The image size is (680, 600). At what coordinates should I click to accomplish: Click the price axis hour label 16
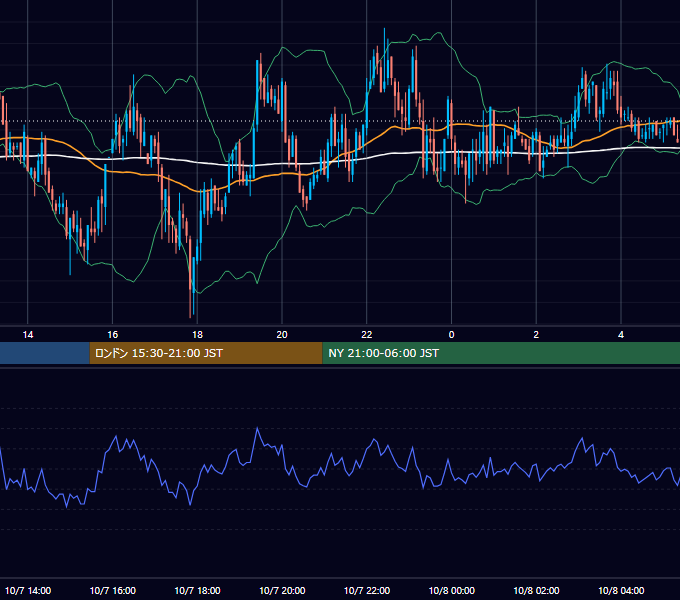[x=112, y=335]
